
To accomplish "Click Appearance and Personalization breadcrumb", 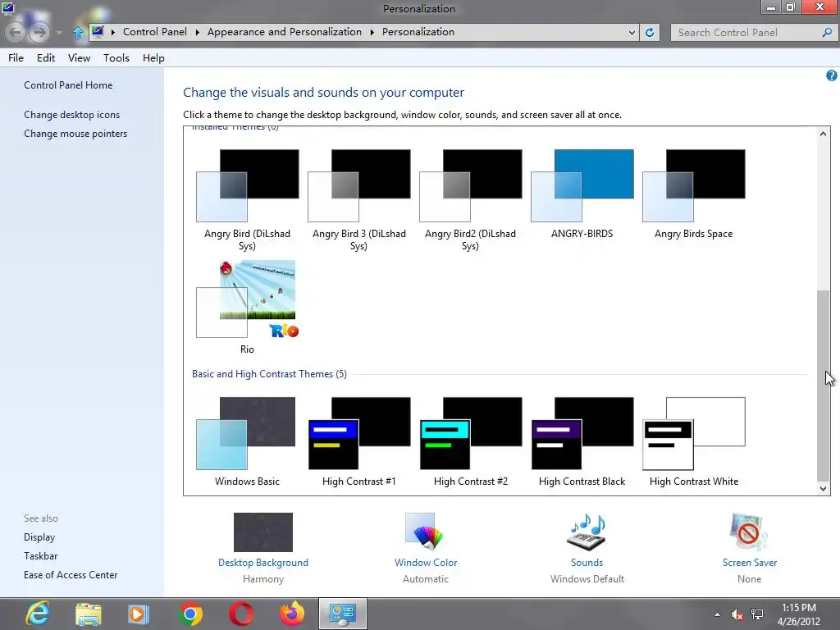I will [x=284, y=32].
